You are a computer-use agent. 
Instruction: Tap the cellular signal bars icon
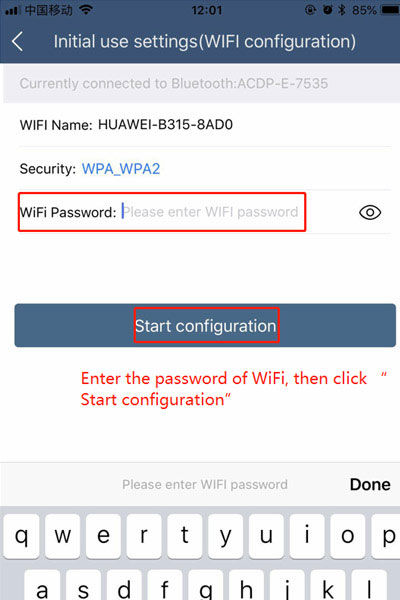click(x=12, y=10)
